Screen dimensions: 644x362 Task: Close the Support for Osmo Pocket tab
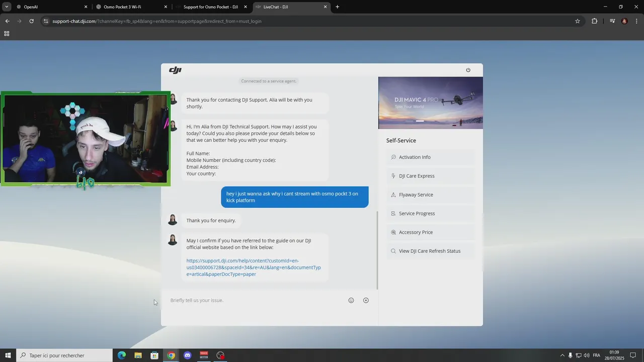point(246,7)
